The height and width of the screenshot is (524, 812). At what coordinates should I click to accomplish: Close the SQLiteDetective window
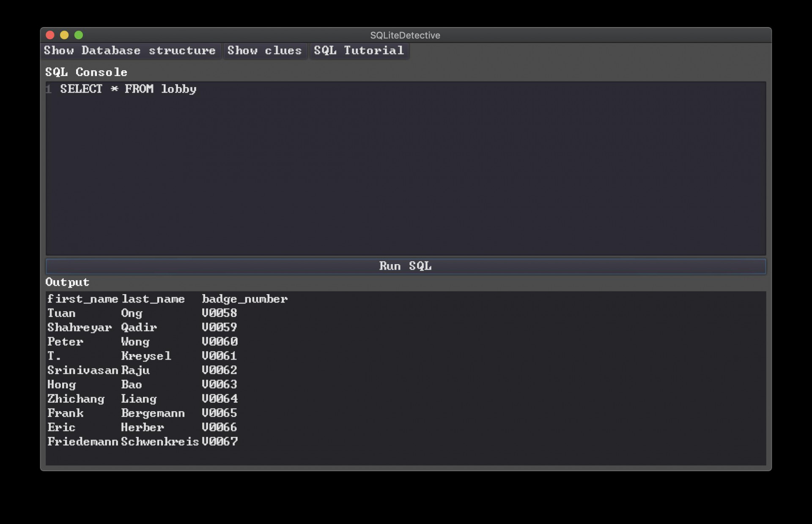(50, 35)
